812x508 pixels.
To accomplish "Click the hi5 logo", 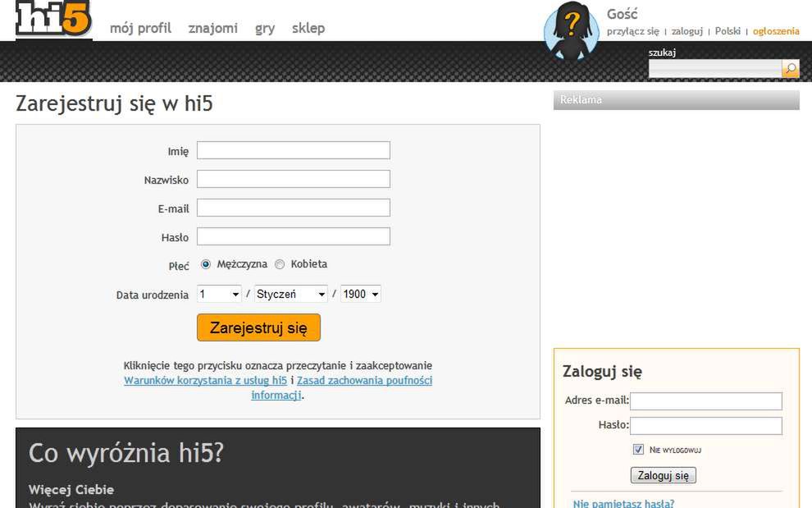I will (54, 19).
